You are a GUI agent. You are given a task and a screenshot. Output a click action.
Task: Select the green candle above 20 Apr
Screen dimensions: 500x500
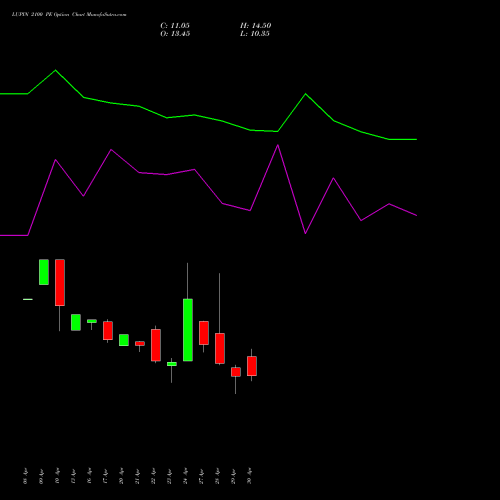click(x=124, y=340)
